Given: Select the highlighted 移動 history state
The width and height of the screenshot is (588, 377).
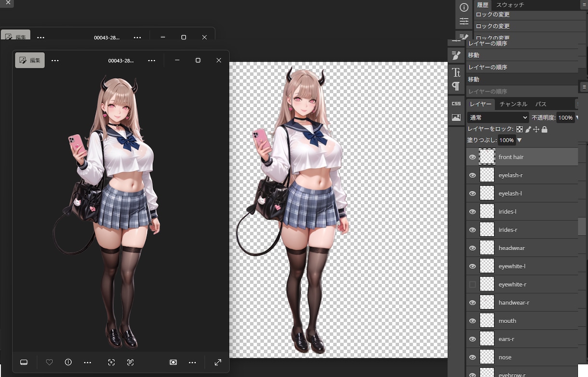Looking at the screenshot, I should 522,79.
